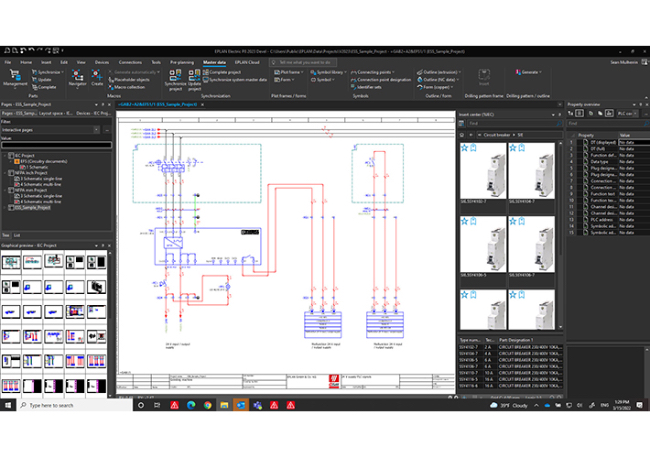Switch to the Insert ribbon tab

pyautogui.click(x=46, y=62)
